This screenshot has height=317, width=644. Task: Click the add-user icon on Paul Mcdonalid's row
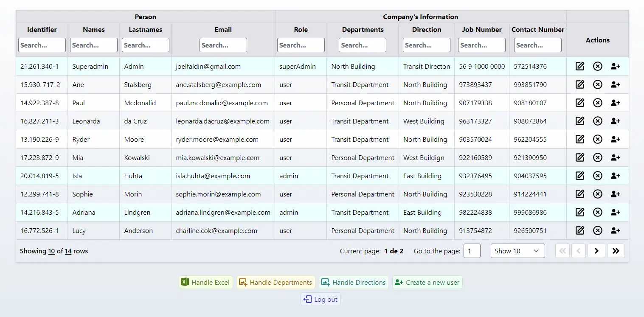pos(616,103)
